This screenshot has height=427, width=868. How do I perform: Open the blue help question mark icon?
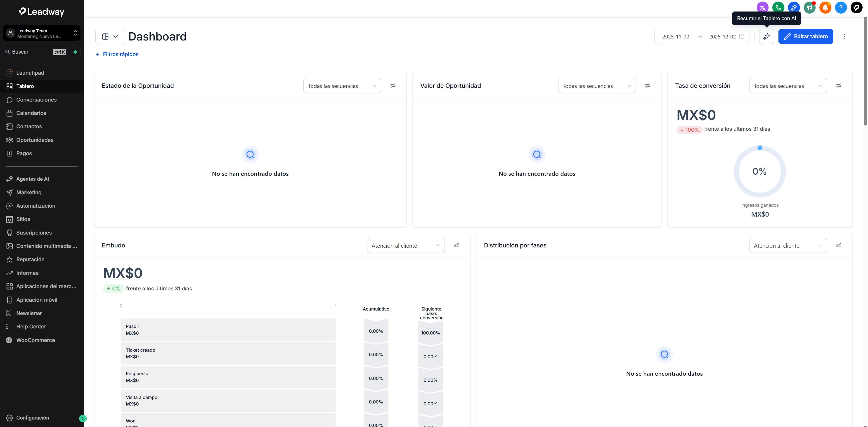pos(841,7)
